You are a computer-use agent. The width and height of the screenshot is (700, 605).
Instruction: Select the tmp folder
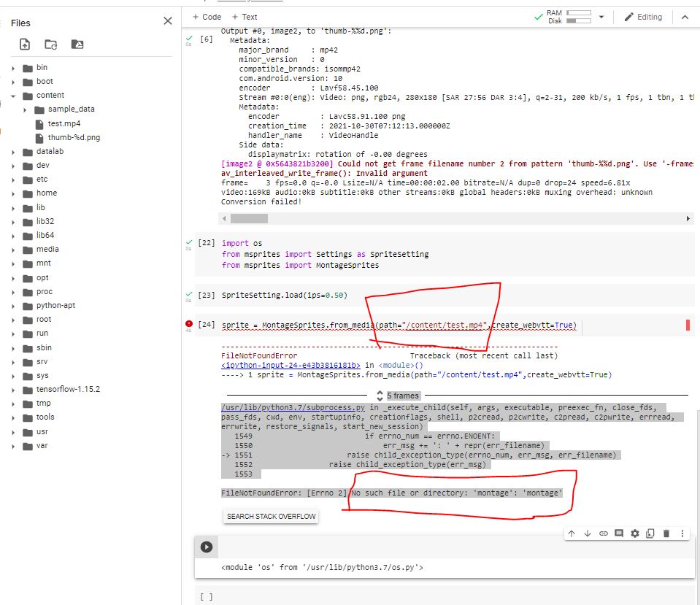pyautogui.click(x=43, y=403)
